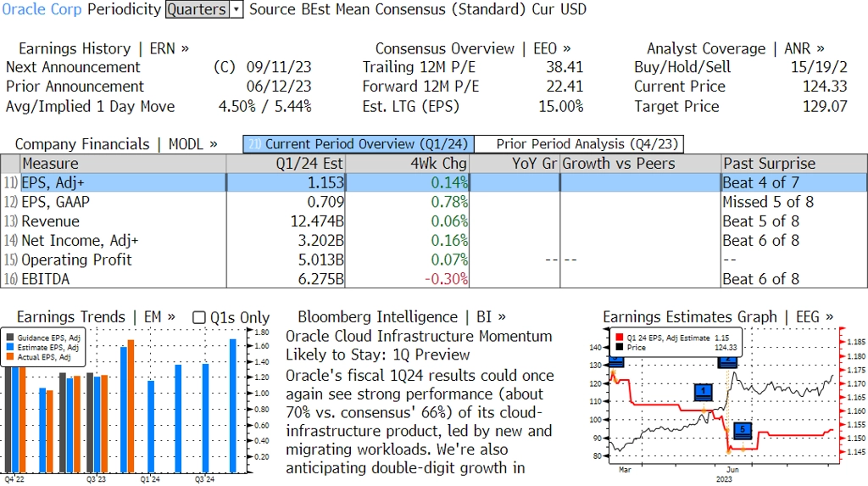Select the Revenue measure row
This screenshot has height=486, width=868.
[x=433, y=221]
